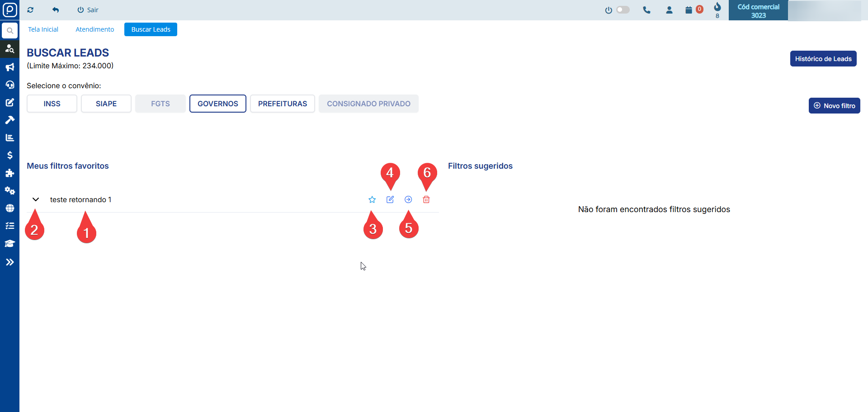Expand the 'teste retornando 1' filter chevron
The height and width of the screenshot is (412, 868).
pos(36,199)
